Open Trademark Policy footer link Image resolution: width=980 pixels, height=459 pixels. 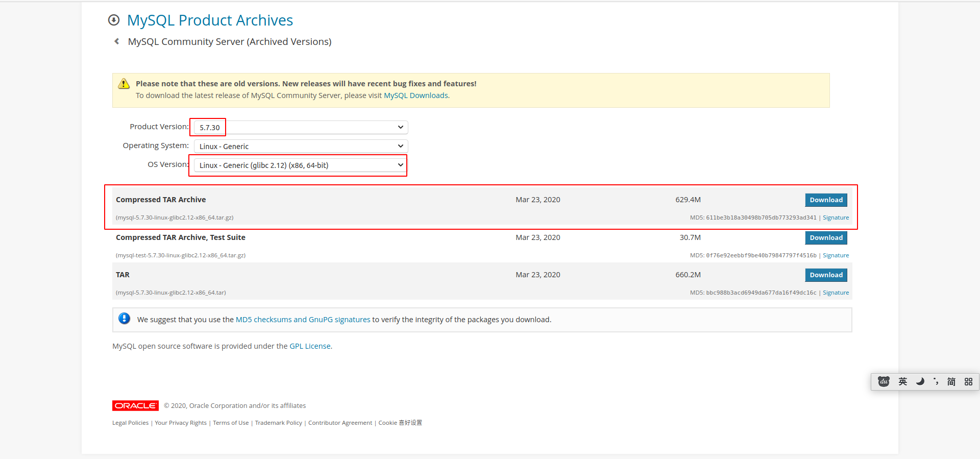(x=279, y=423)
